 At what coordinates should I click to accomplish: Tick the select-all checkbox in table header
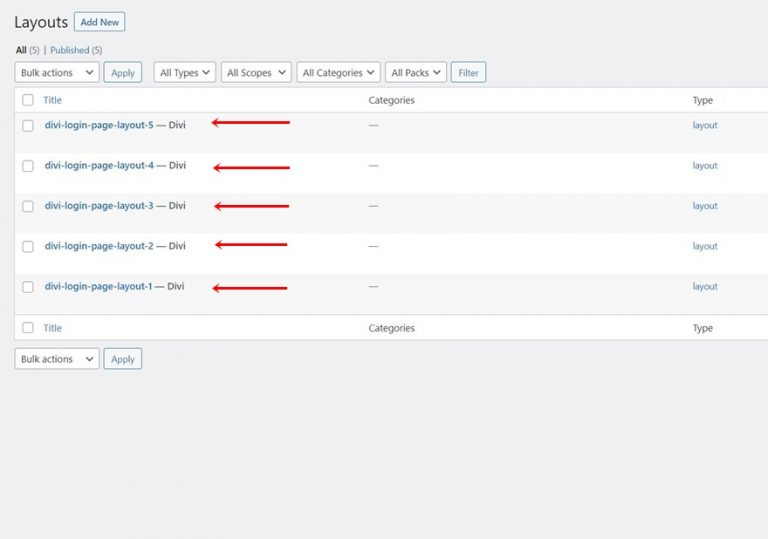click(x=28, y=100)
